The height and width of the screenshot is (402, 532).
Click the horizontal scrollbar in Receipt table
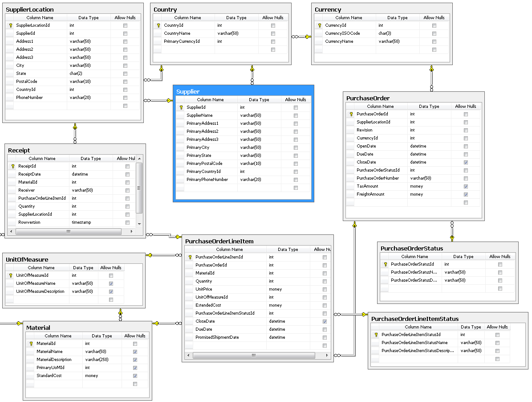coord(68,231)
